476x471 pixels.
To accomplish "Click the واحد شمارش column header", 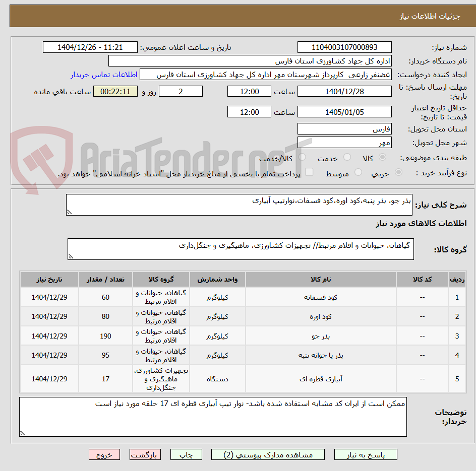I will coord(217,279).
